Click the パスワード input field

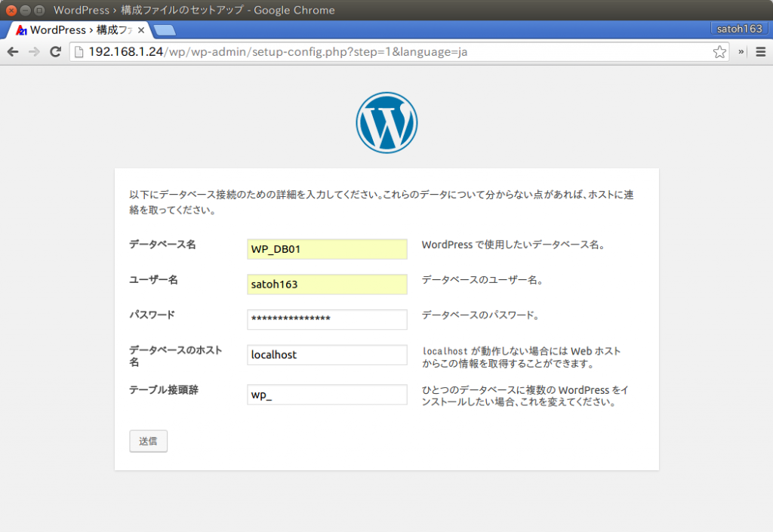(x=327, y=319)
